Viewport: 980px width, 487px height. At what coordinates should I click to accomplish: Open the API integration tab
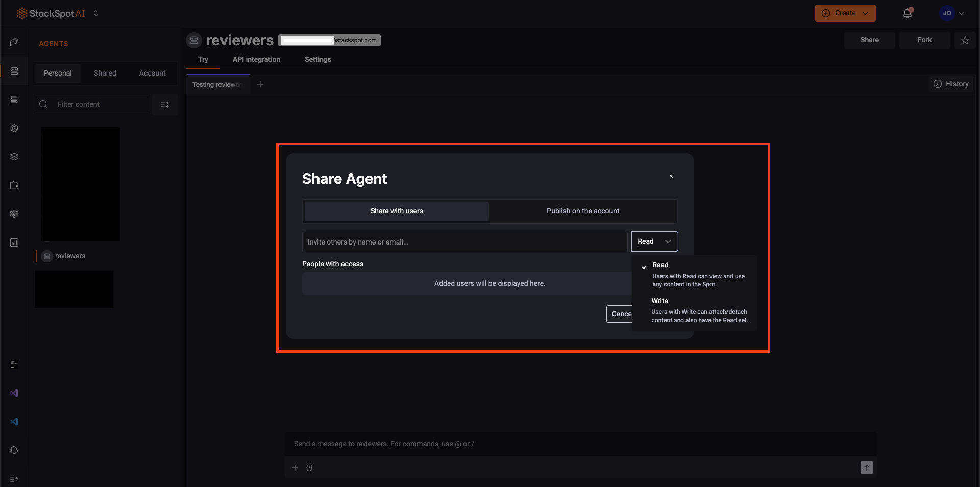tap(256, 59)
